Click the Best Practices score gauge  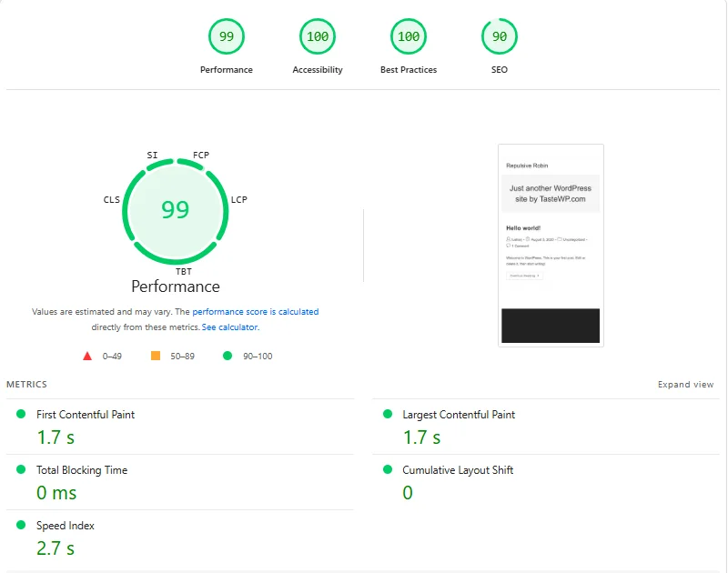409,37
